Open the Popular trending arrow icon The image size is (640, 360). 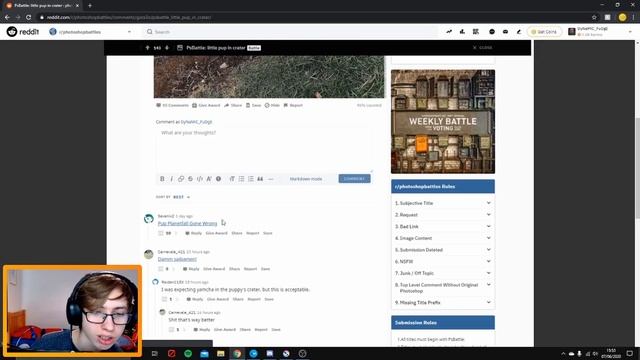pyautogui.click(x=449, y=31)
